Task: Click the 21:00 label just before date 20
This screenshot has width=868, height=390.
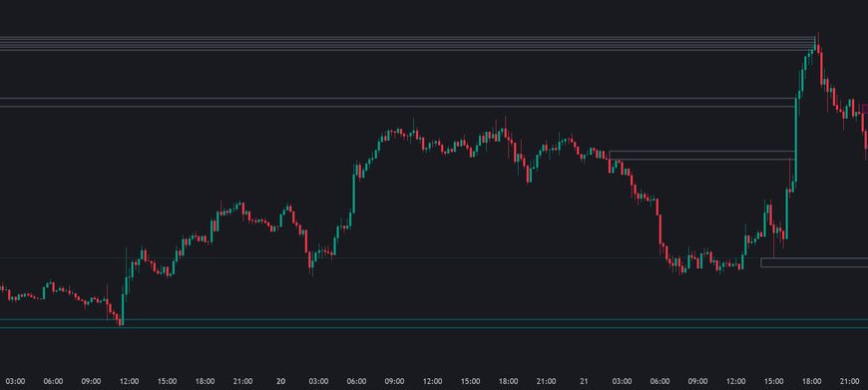Action: click(x=242, y=381)
